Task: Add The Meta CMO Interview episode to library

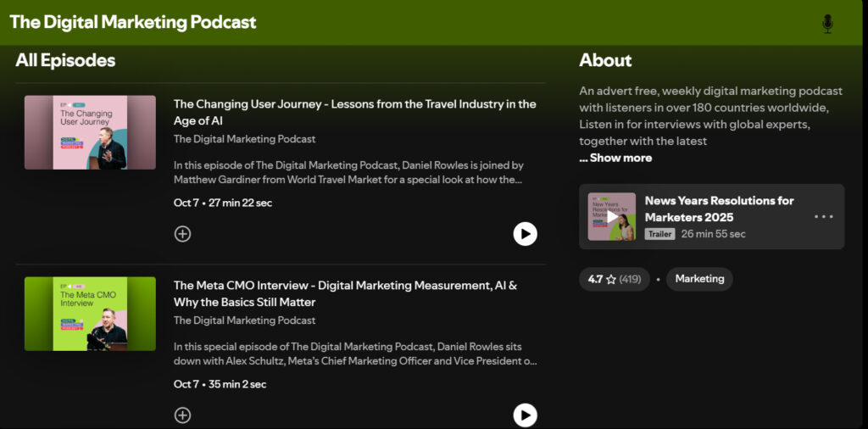Action: 182,415
